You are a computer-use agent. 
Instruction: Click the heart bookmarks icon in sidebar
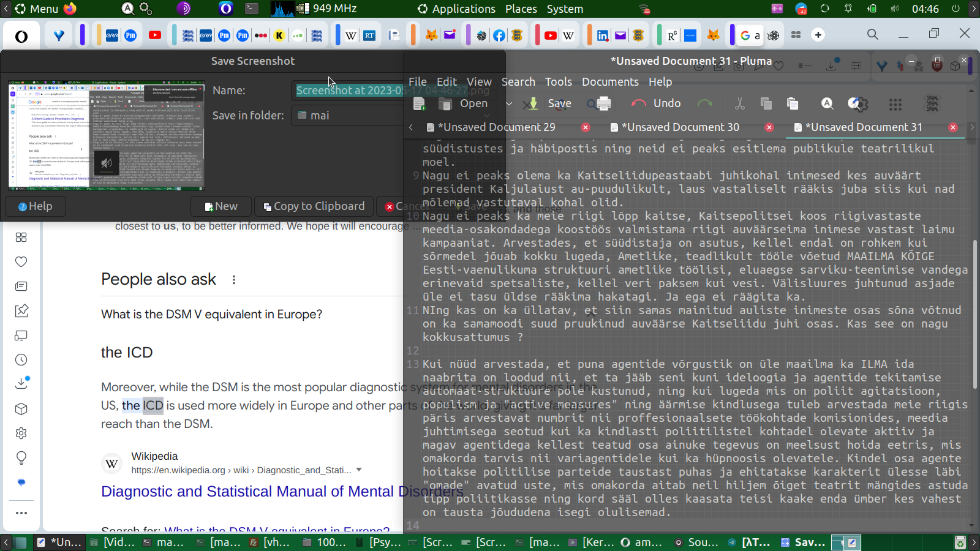pyautogui.click(x=21, y=262)
